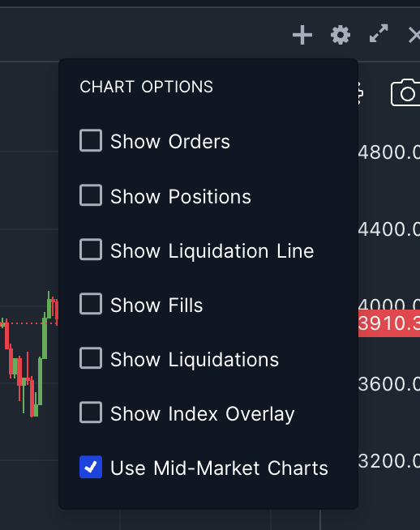Uncheck Use Mid-Market Charts

pyautogui.click(x=91, y=467)
